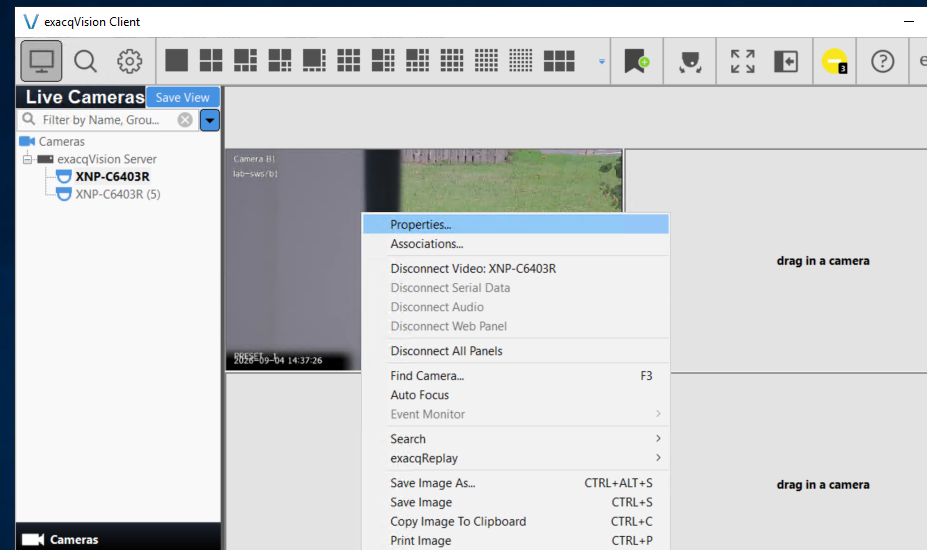The width and height of the screenshot is (927, 550).
Task: Click the add bookmark flag icon
Action: [x=637, y=61]
